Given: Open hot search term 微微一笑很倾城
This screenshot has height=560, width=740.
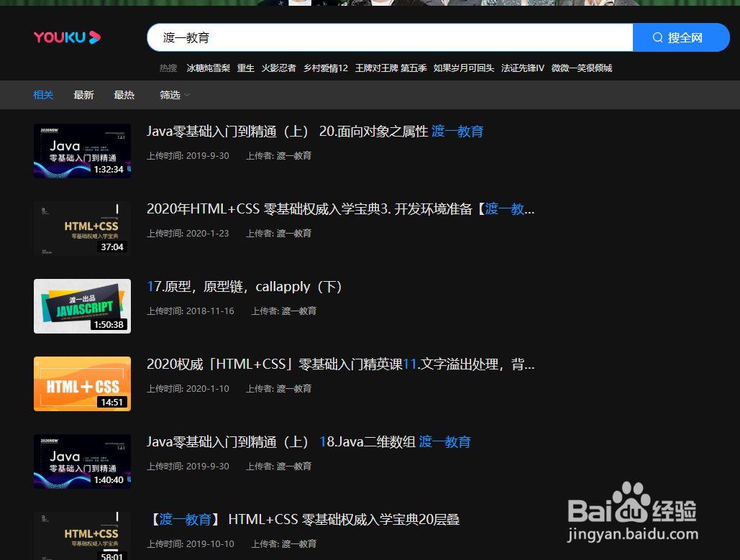Looking at the screenshot, I should (582, 68).
